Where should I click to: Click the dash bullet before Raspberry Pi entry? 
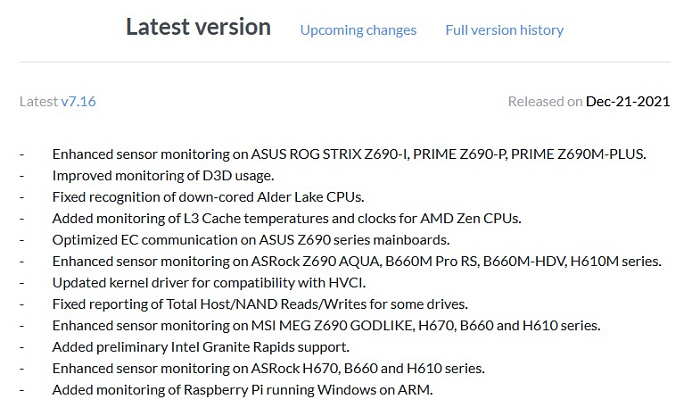[21, 390]
